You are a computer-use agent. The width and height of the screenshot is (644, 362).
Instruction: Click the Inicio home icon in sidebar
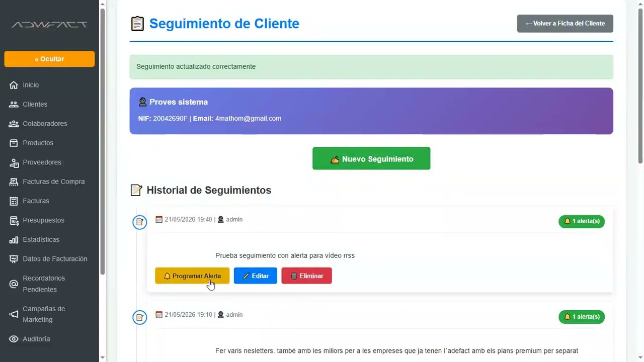[14, 85]
